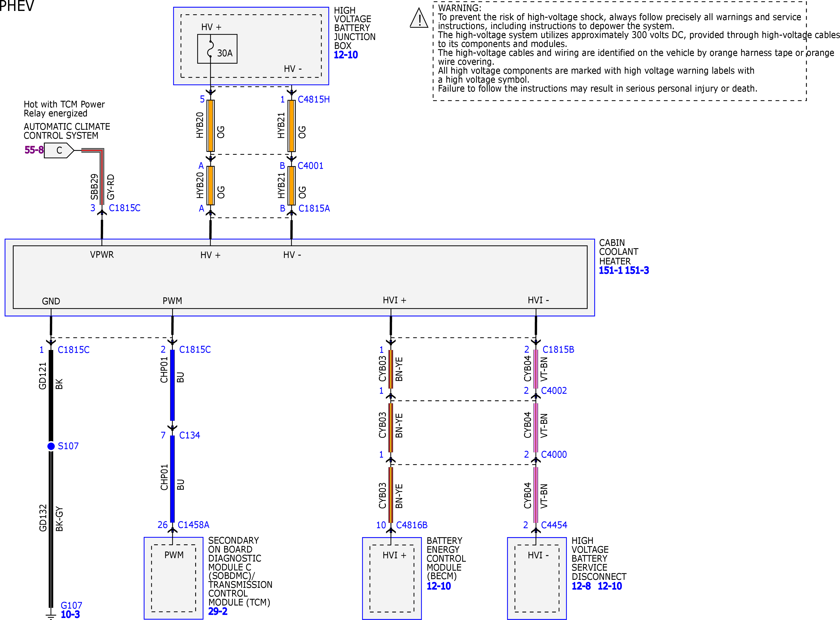Click the Cabin Coolant Heater PWM pin
This screenshot has height=620, width=840.
(x=172, y=301)
